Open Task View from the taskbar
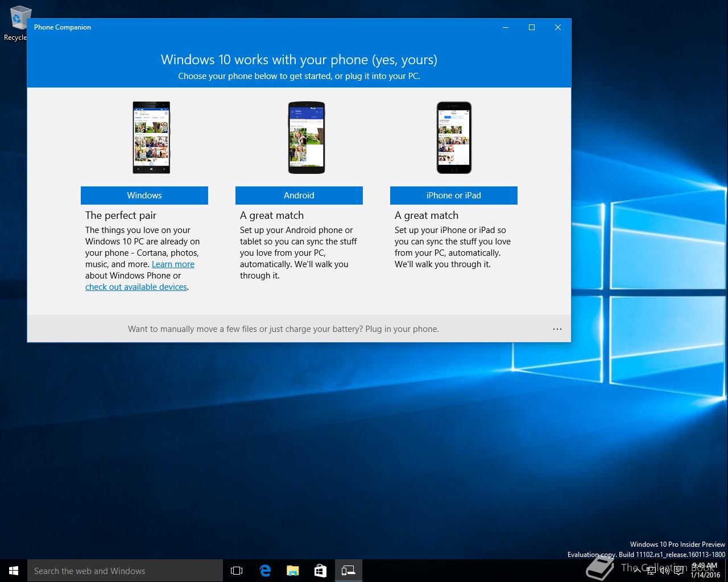728x582 pixels. [x=237, y=571]
